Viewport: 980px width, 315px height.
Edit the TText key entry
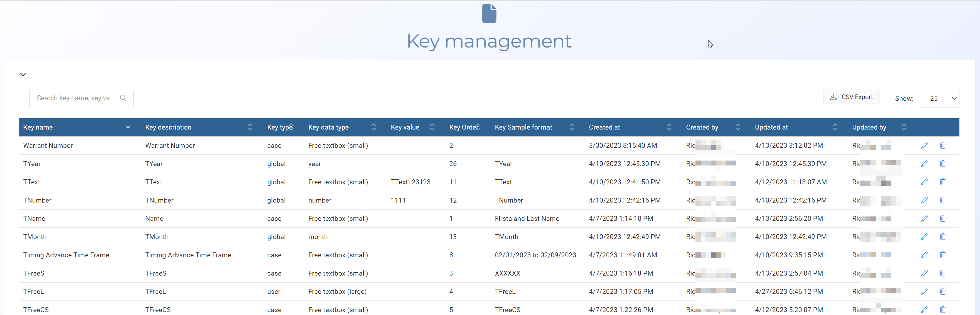tap(924, 182)
